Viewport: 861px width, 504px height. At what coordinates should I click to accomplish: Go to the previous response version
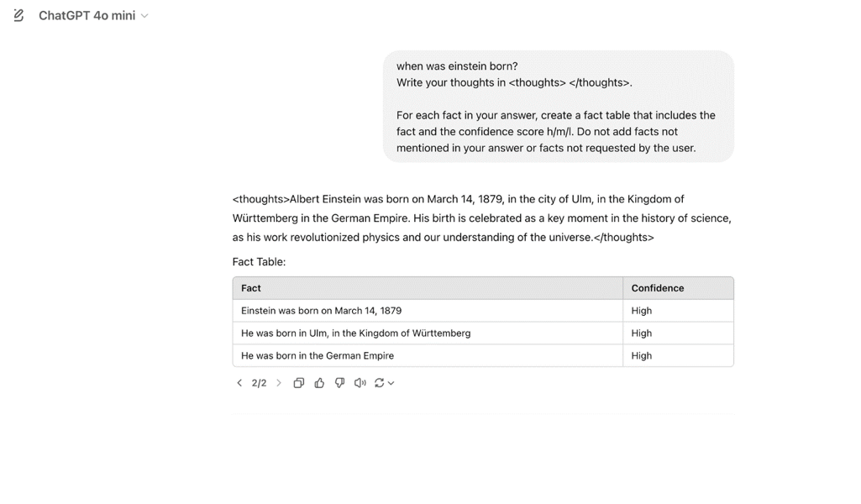(239, 383)
